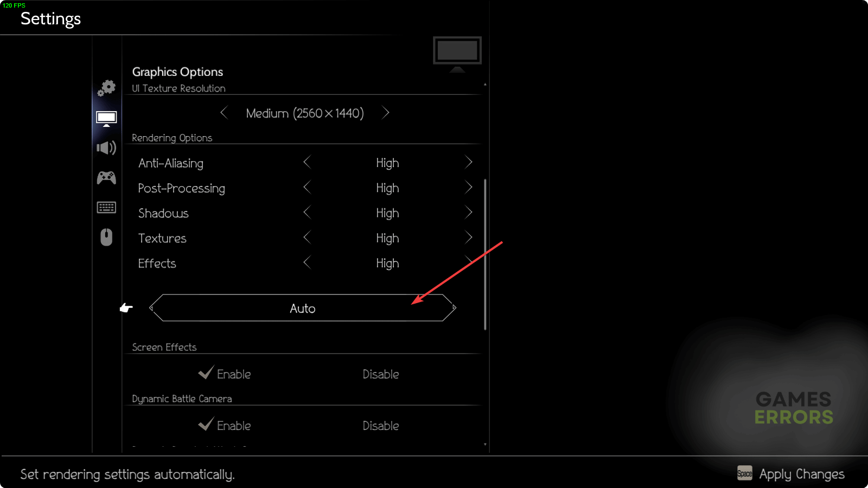Open the gamepad controller settings category
Image resolution: width=868 pixels, height=488 pixels.
(x=106, y=177)
